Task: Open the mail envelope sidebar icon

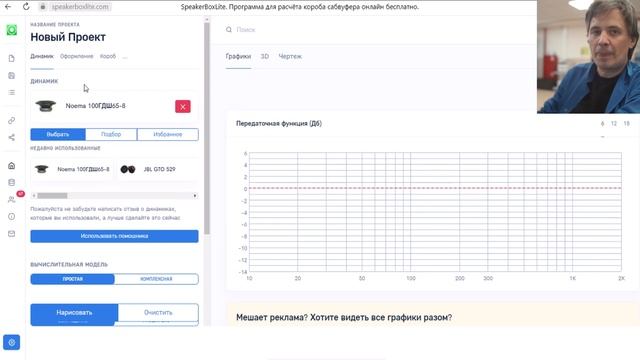Action: (x=11, y=233)
